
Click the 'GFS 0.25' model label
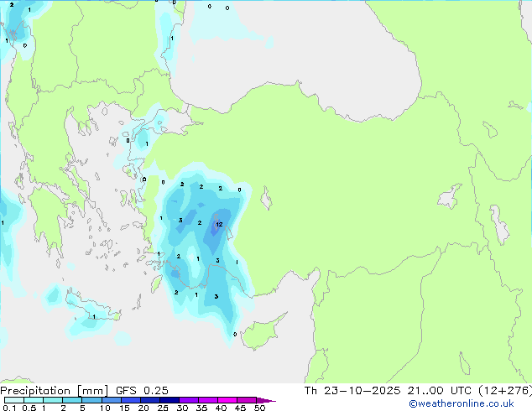[x=142, y=391]
